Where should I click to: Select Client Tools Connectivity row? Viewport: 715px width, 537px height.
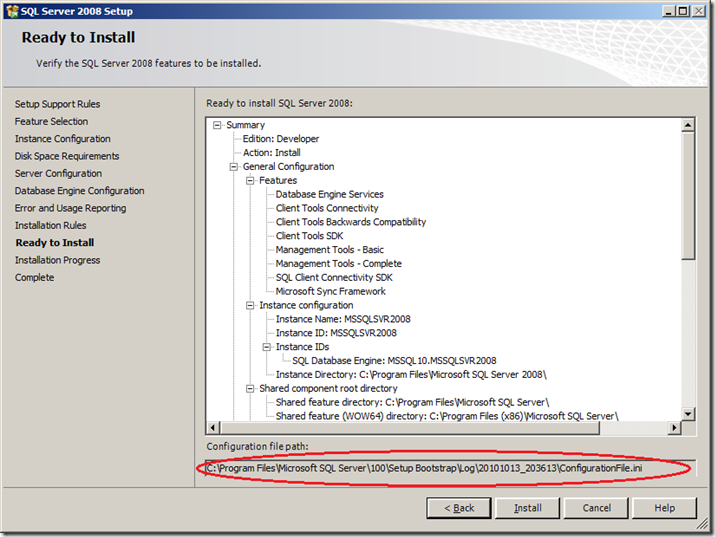327,208
